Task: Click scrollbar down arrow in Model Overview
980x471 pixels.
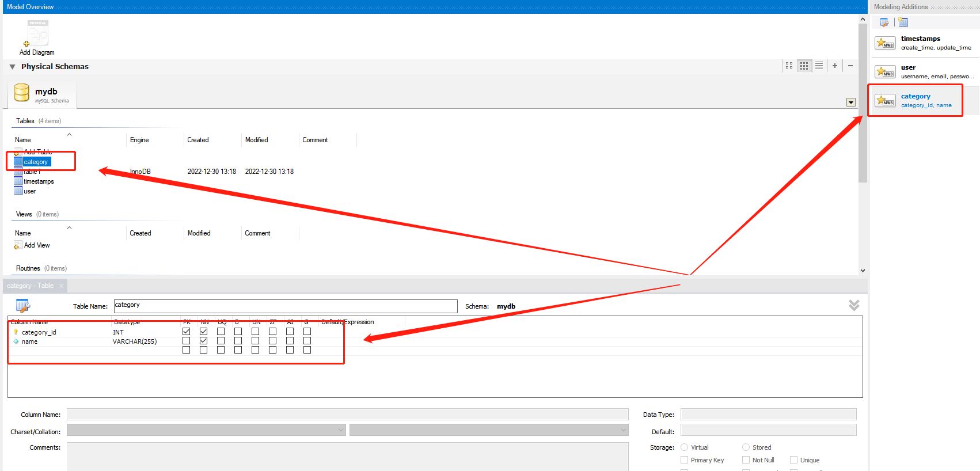Action: click(863, 271)
